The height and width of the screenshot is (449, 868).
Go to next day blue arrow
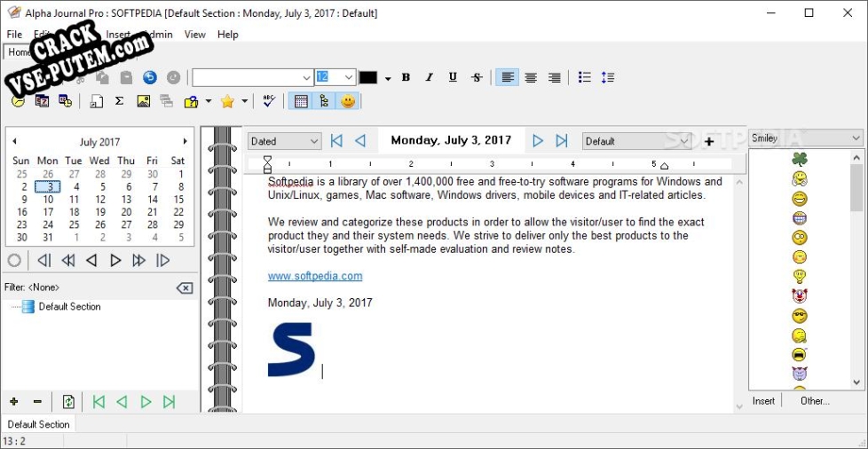click(x=538, y=140)
